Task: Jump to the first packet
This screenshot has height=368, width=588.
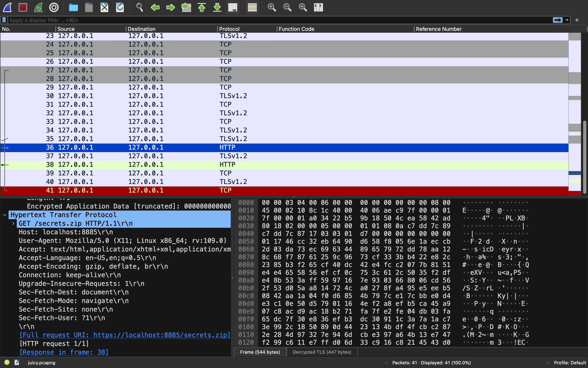Action: pyautogui.click(x=202, y=7)
